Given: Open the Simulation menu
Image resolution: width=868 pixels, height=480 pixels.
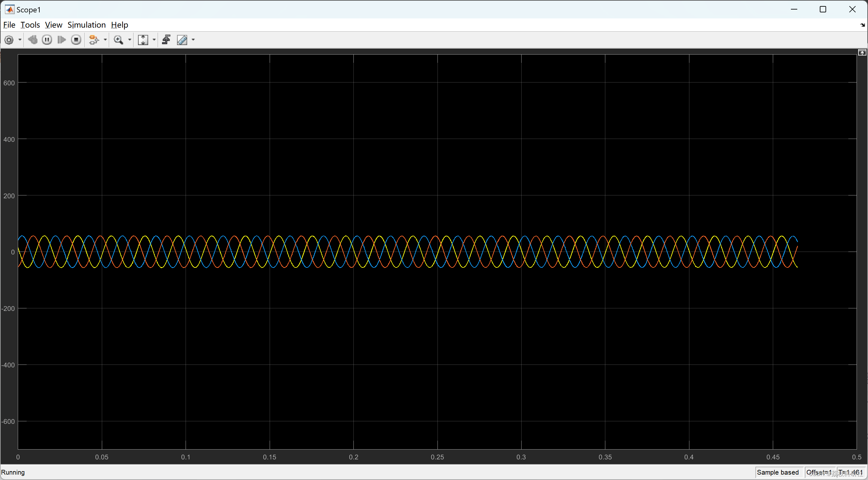Looking at the screenshot, I should tap(86, 25).
